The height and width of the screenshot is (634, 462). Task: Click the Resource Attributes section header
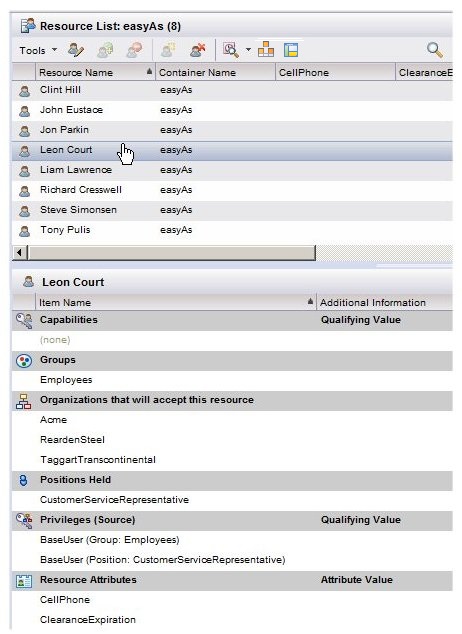coord(232,580)
